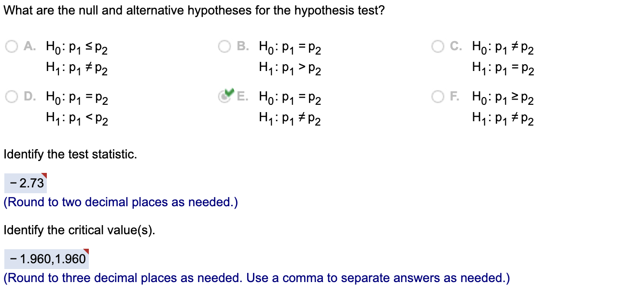Click the critical values answer box showing -1.960,1.960
This screenshot has height=298, width=644.
pyautogui.click(x=45, y=259)
